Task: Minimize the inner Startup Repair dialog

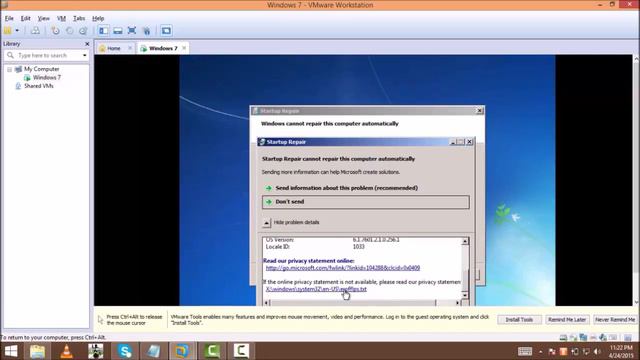Action: pos(453,142)
